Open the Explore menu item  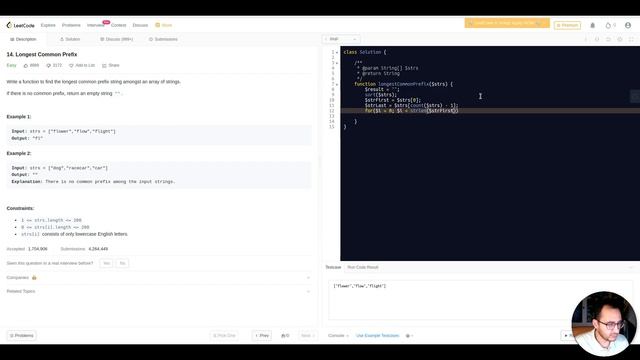pyautogui.click(x=48, y=25)
